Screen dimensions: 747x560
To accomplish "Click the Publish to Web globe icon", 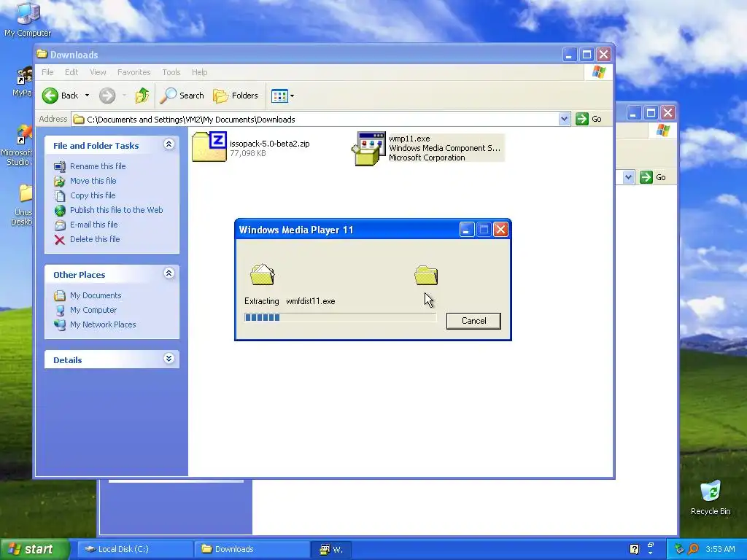I will click(x=60, y=210).
